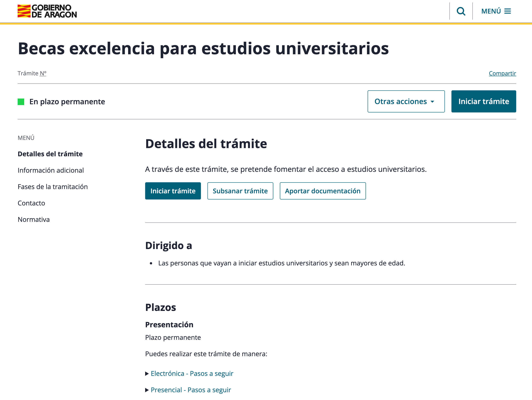The width and height of the screenshot is (532, 400).
Task: Click the triangle beside Presencial steps
Action: click(x=147, y=390)
